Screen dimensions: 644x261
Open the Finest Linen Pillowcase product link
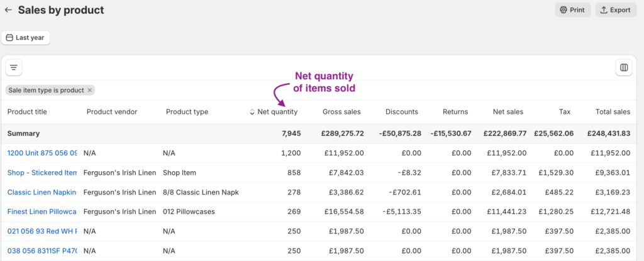42,212
